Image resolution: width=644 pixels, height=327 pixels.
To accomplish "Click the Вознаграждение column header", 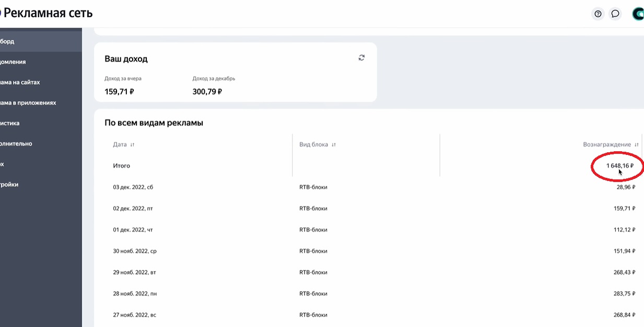I will pos(607,145).
